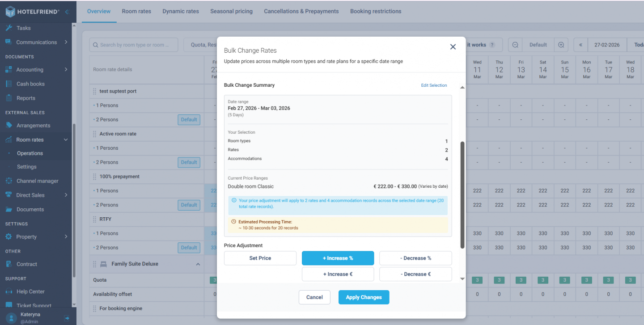Select the Decrease € adjustment option
Image resolution: width=644 pixels, height=325 pixels.
415,274
